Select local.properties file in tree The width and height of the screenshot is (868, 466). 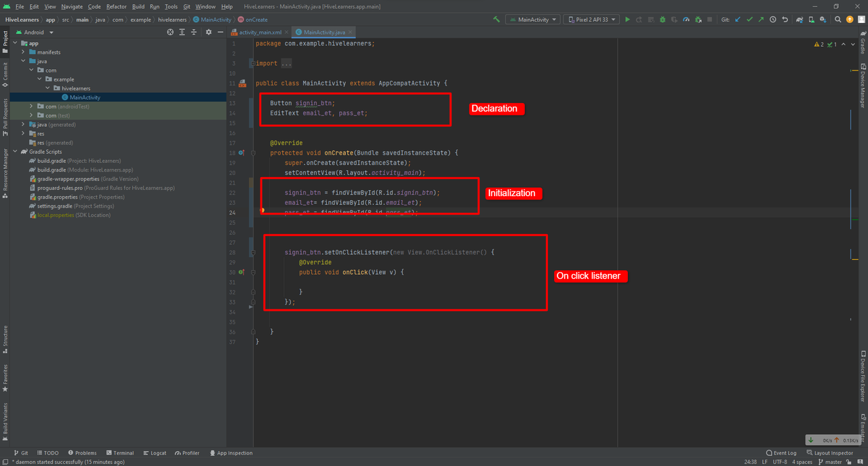pos(69,215)
